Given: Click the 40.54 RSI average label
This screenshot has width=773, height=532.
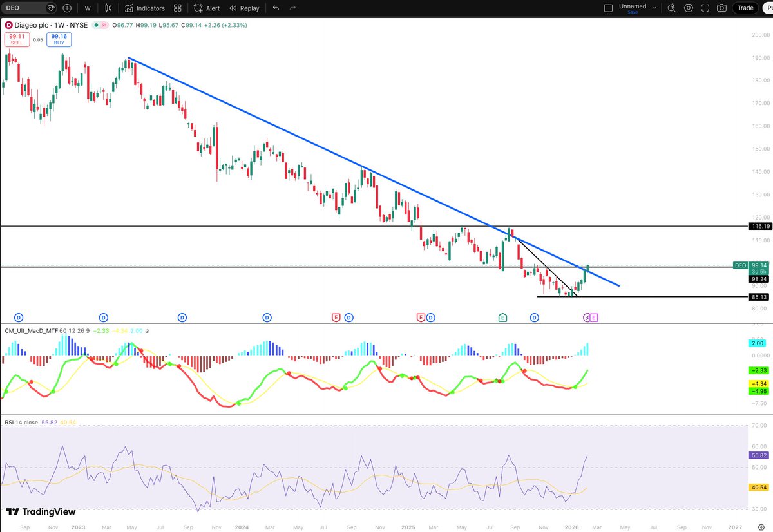Looking at the screenshot, I should pos(759,488).
